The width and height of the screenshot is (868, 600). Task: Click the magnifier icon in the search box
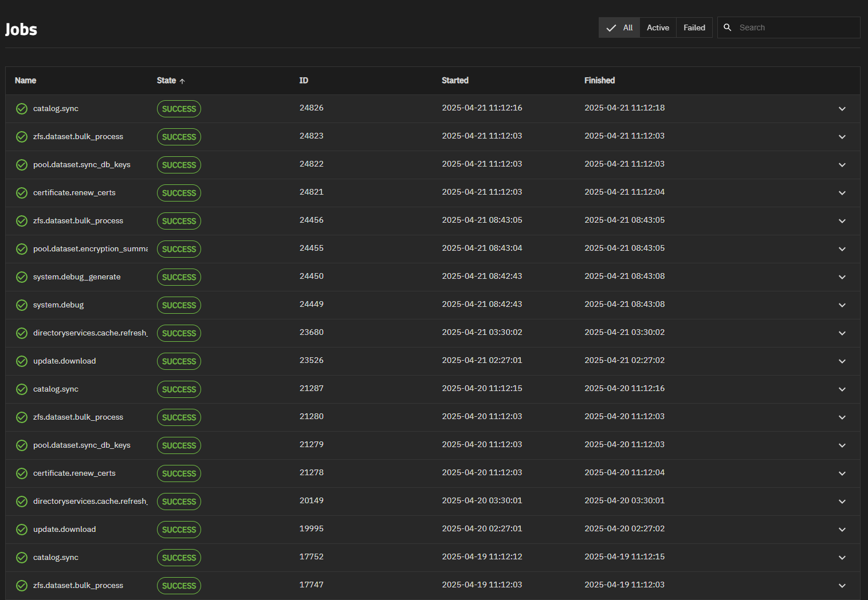(728, 27)
